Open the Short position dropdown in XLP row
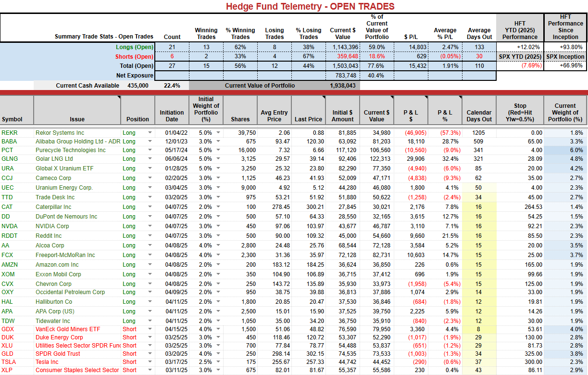 pos(150,370)
